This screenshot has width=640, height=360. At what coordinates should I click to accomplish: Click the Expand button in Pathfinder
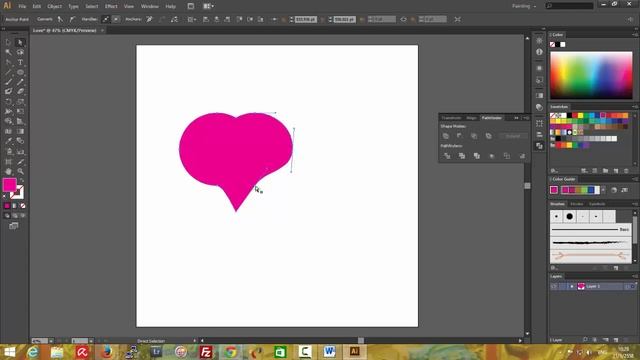tap(513, 136)
